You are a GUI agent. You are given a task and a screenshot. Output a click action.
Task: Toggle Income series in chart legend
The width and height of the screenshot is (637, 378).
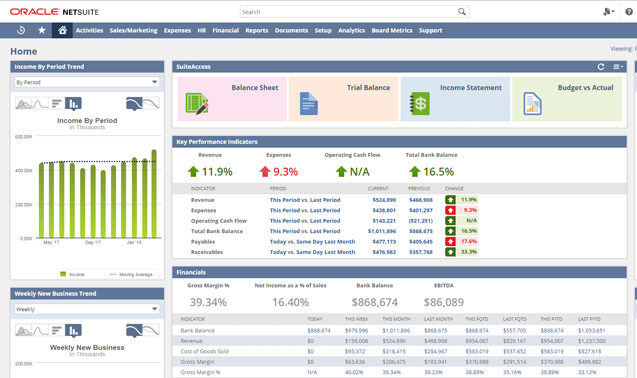pos(72,274)
